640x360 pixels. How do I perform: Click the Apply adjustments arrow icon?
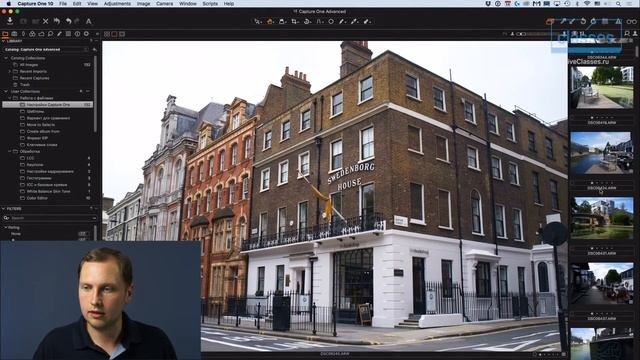point(572,21)
